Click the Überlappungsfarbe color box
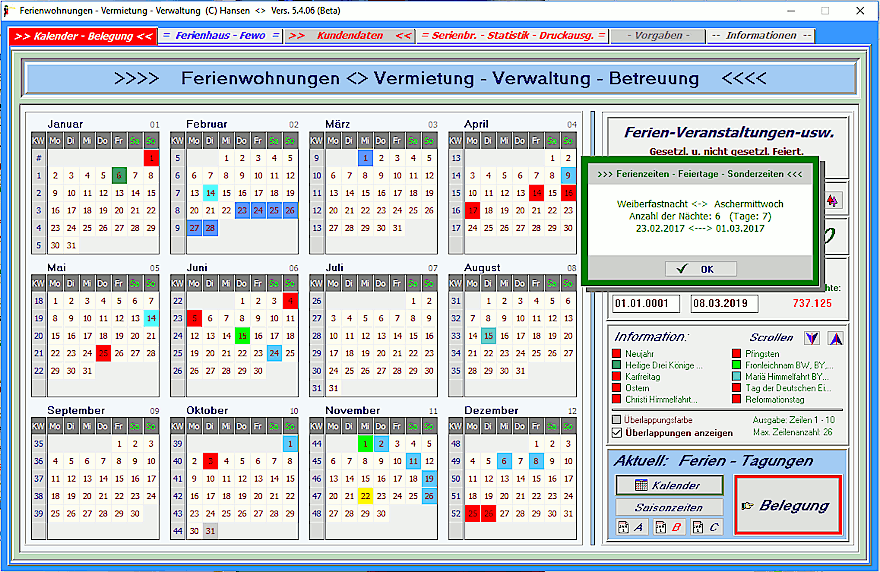880x572 pixels. (618, 420)
